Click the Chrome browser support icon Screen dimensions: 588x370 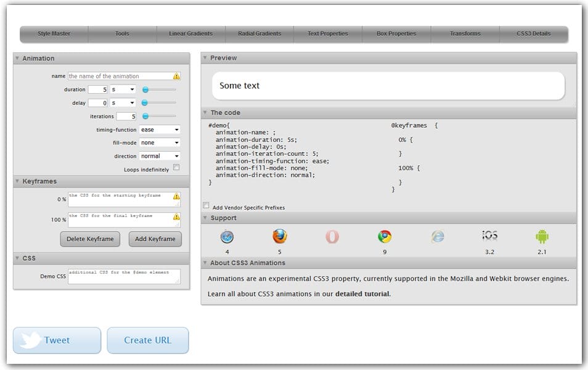pos(385,237)
